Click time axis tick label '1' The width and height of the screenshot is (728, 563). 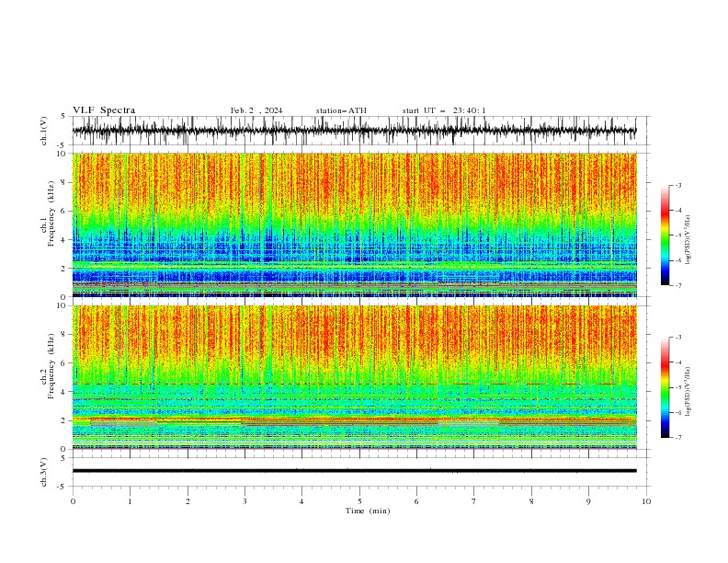click(x=130, y=501)
